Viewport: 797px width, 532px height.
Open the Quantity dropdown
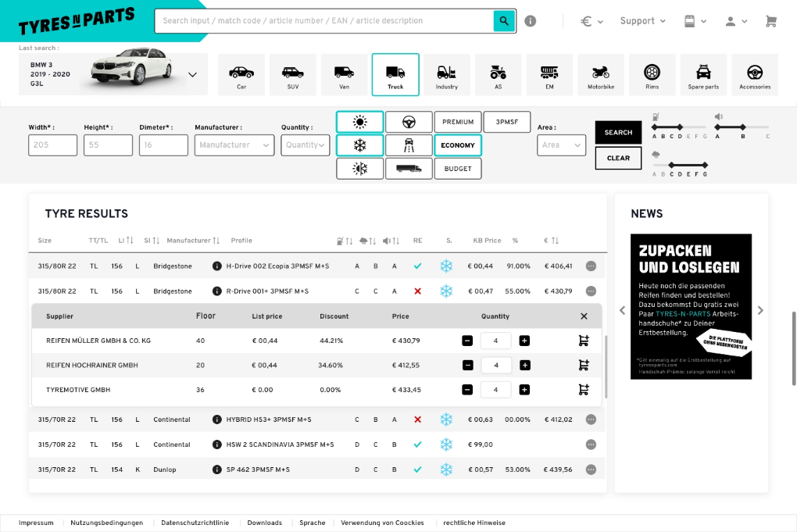point(306,145)
